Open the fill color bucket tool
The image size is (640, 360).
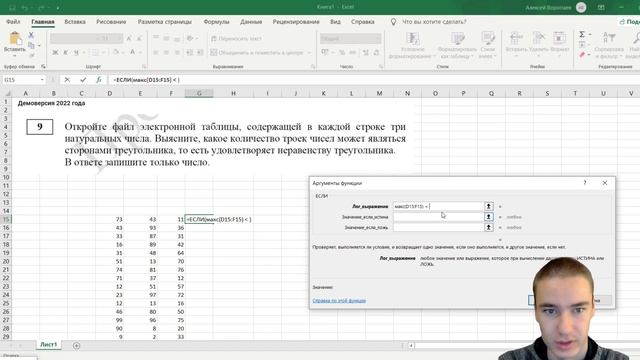tap(116, 52)
